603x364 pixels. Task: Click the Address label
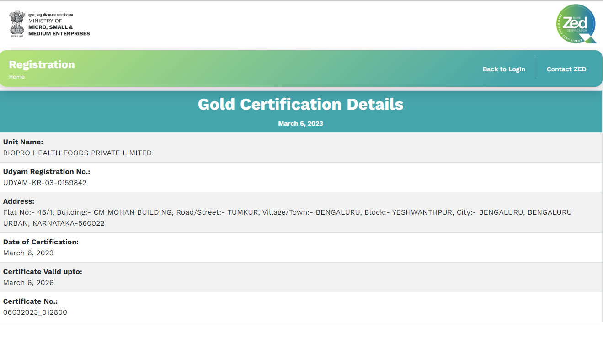19,201
